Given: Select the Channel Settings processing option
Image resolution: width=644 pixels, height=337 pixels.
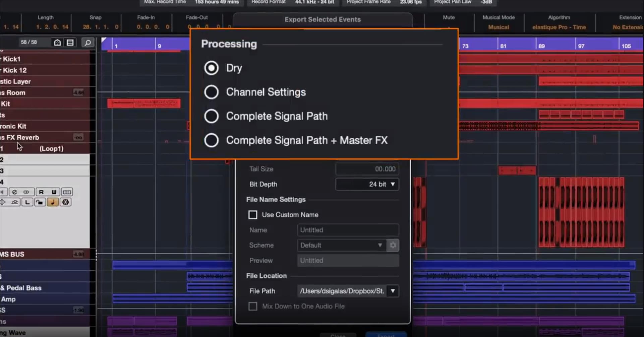Looking at the screenshot, I should click(x=212, y=92).
